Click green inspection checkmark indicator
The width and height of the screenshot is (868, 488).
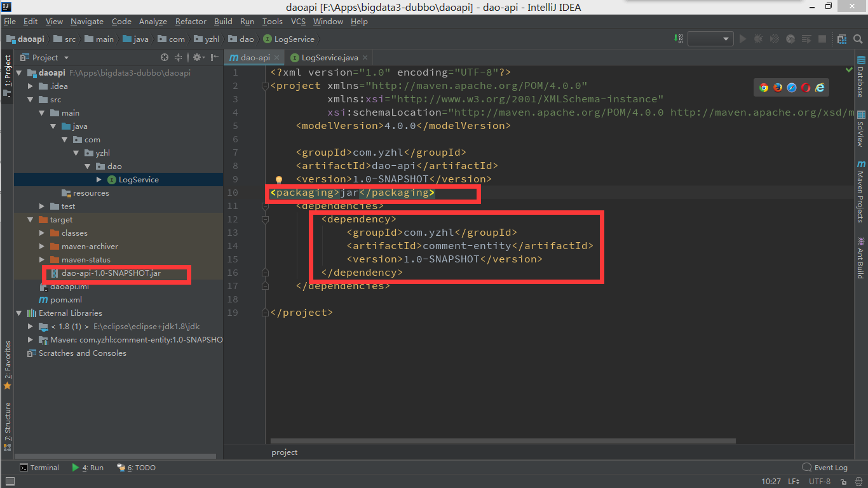coord(849,69)
